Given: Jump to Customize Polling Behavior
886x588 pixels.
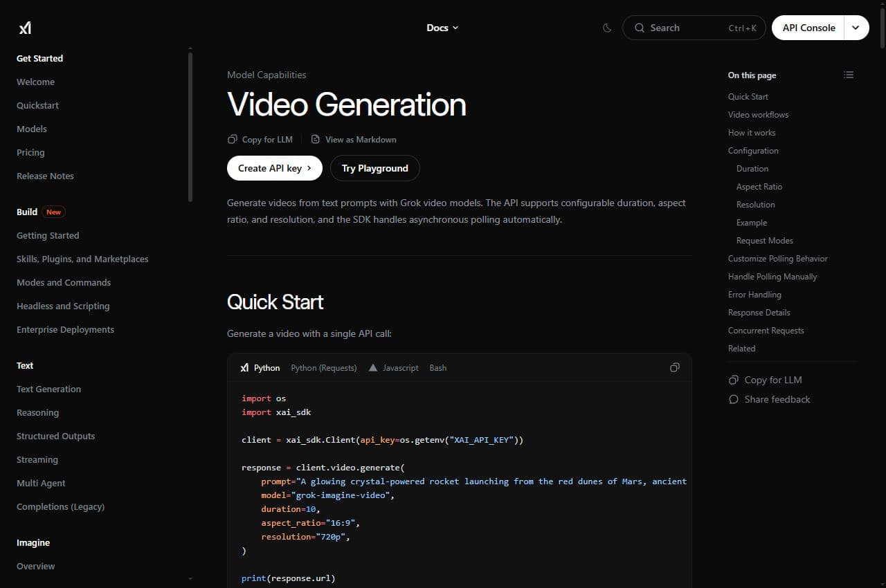Looking at the screenshot, I should pos(778,259).
